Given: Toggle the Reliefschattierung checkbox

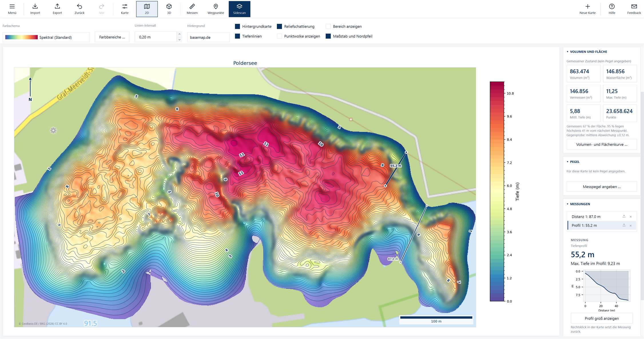Looking at the screenshot, I should 279,26.
